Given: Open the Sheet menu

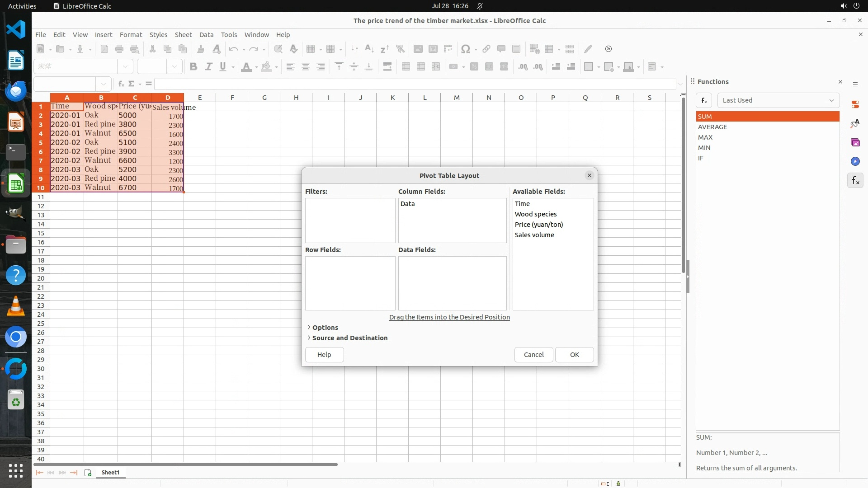Looking at the screenshot, I should point(183,35).
